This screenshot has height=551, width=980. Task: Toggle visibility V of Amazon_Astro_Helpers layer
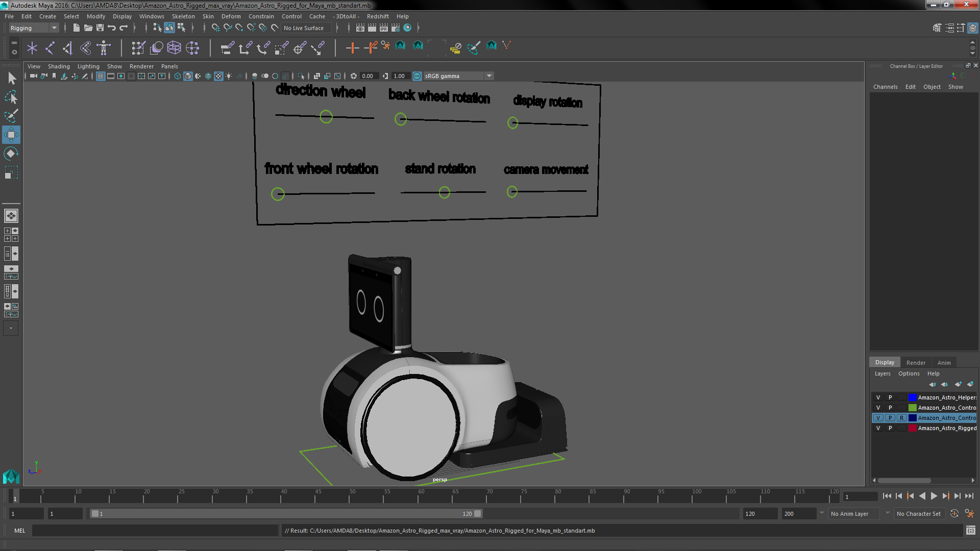(x=878, y=397)
